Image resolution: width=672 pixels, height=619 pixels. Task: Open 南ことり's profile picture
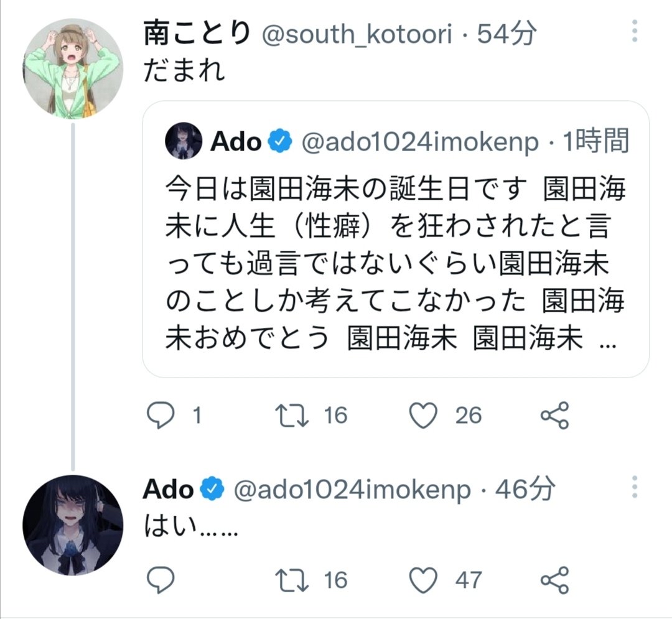coord(72,67)
